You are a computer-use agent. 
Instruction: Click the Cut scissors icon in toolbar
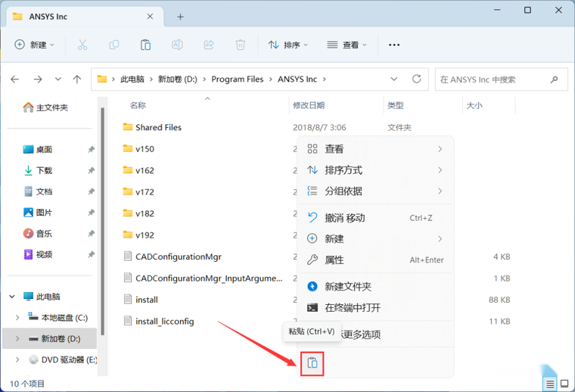[82, 45]
